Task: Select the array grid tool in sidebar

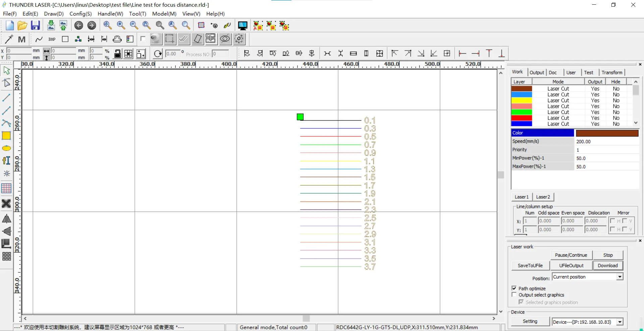Action: [6, 257]
